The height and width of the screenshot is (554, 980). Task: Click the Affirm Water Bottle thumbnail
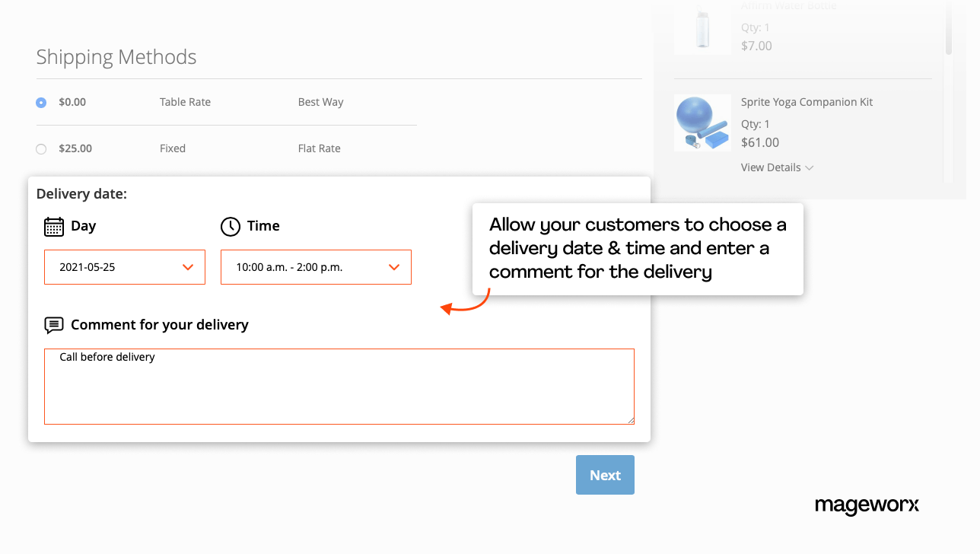[x=702, y=28]
